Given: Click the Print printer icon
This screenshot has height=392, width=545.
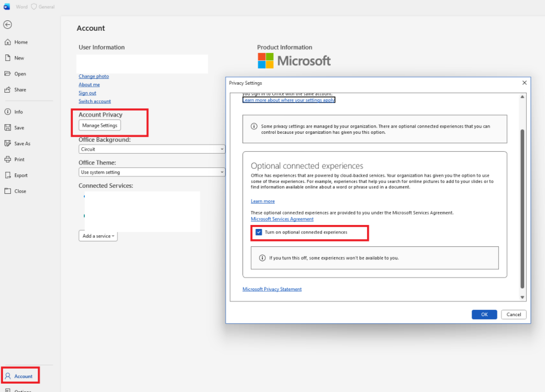Looking at the screenshot, I should point(7,160).
